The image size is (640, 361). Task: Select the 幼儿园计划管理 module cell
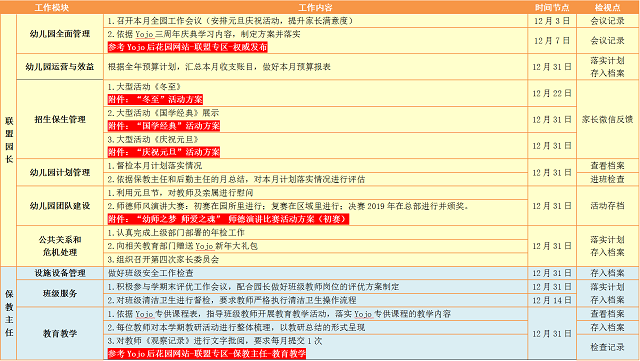tap(60, 172)
